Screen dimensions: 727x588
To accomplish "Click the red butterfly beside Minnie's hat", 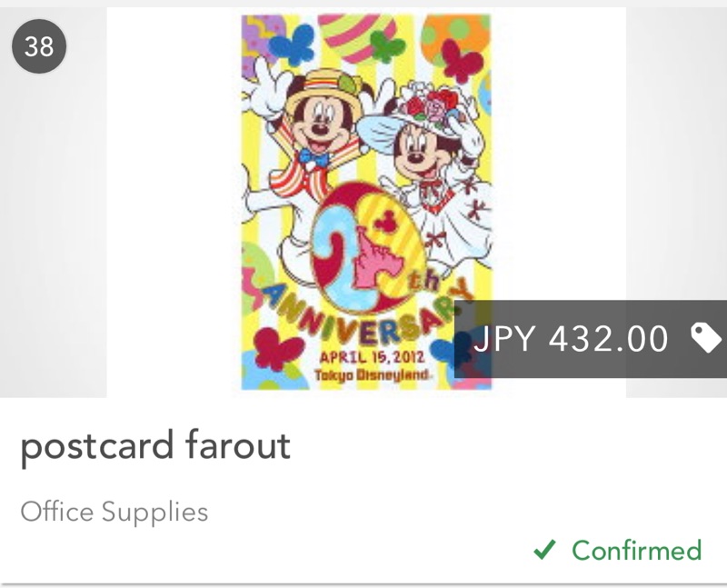I will click(x=462, y=59).
